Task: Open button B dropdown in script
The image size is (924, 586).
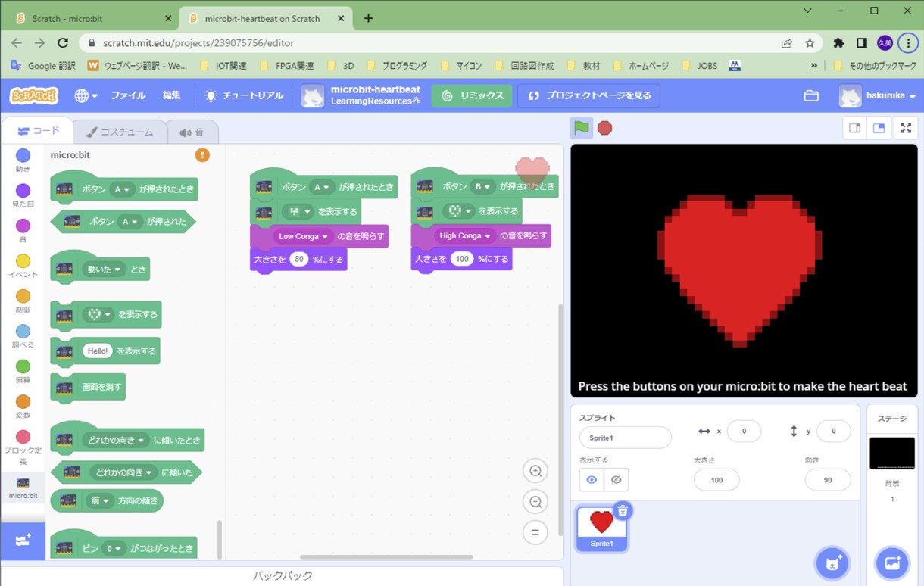Action: point(482,186)
